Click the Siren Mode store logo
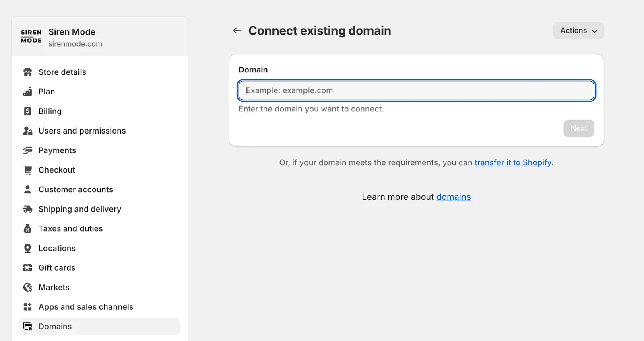The height and width of the screenshot is (341, 644). coord(31,36)
